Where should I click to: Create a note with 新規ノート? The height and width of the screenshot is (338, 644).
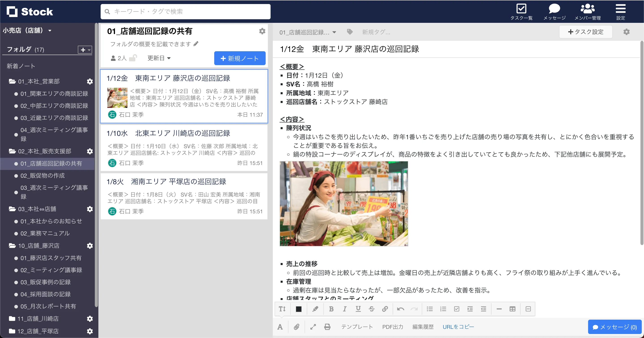(x=239, y=58)
